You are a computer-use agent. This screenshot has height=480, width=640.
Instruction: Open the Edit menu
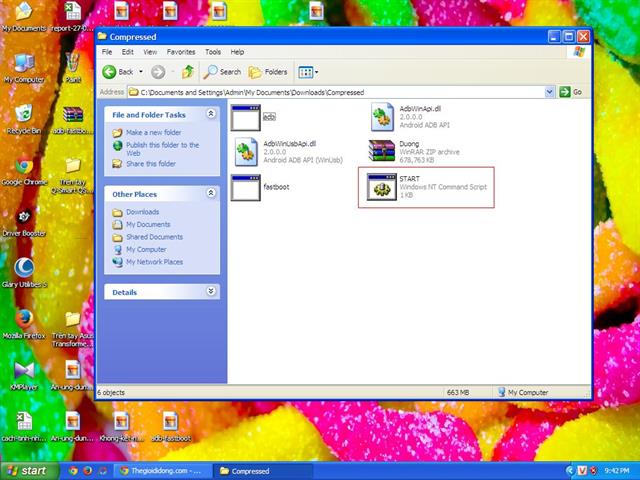pyautogui.click(x=128, y=52)
